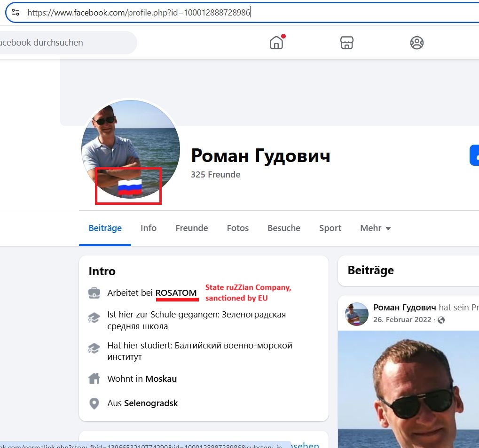Click the graduation cap icon beside Hat hier studiert
Screen dimensions: 479x448
point(94,349)
